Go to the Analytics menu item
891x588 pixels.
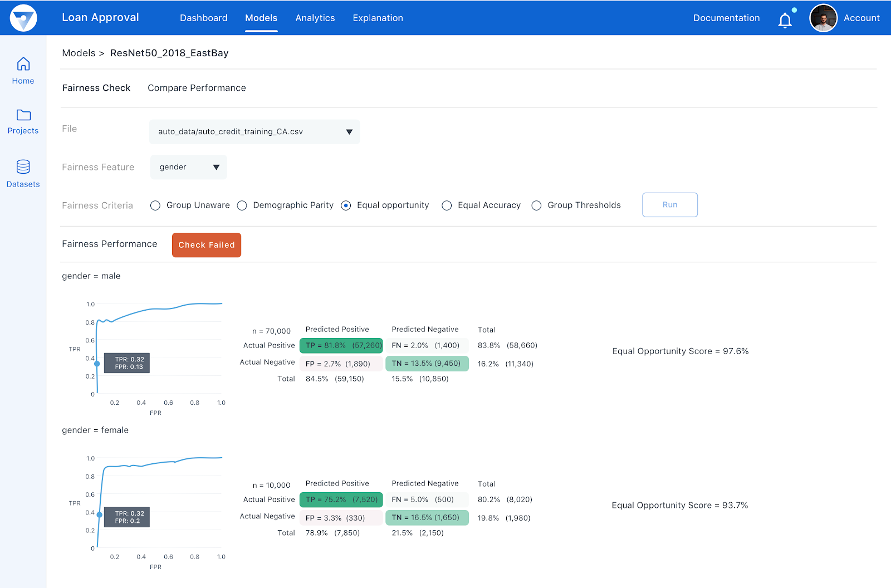click(x=315, y=18)
